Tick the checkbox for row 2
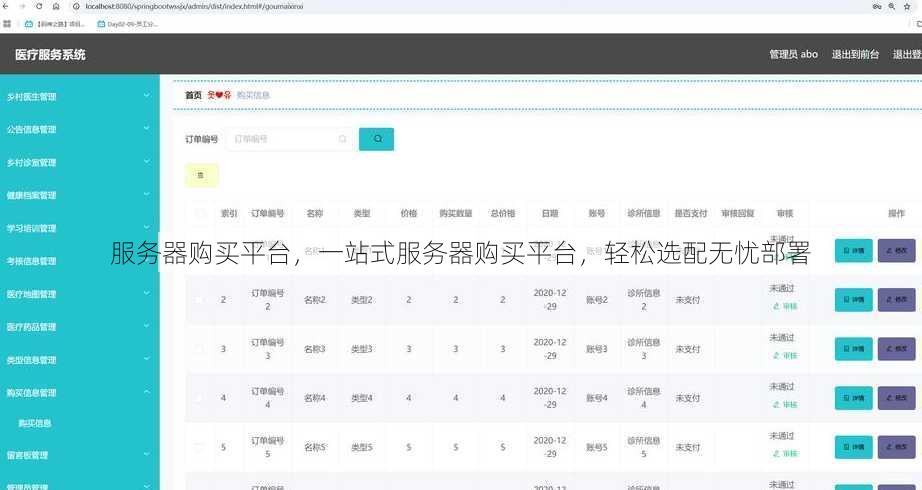The image size is (922, 490). pyautogui.click(x=200, y=299)
